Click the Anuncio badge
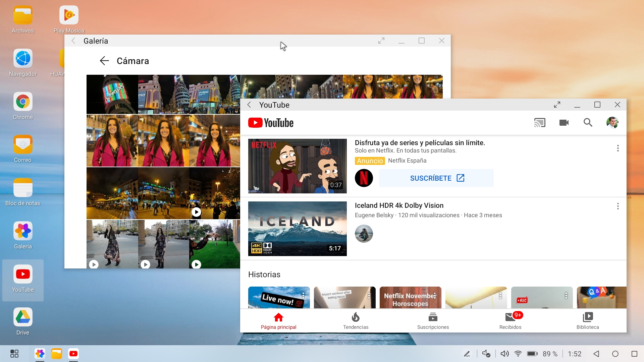This screenshot has height=362, width=644. (x=370, y=161)
